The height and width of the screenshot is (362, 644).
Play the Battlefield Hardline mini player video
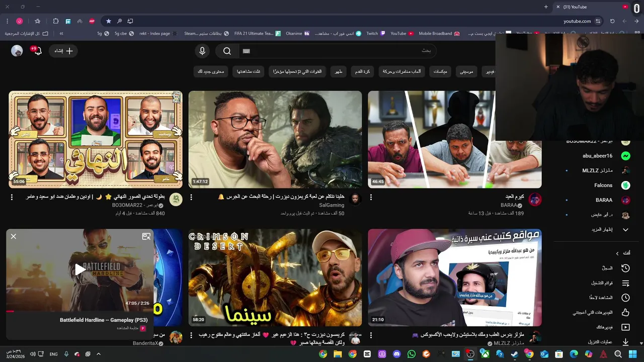click(x=80, y=269)
